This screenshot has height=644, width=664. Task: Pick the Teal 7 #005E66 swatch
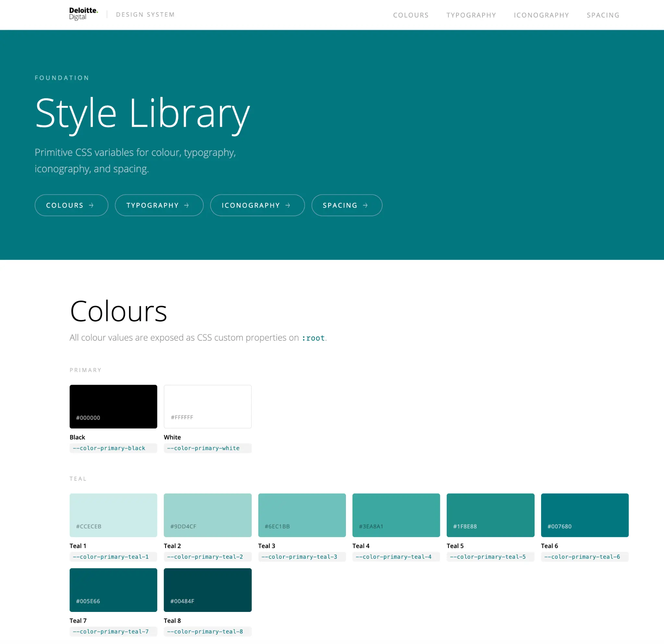(x=113, y=590)
